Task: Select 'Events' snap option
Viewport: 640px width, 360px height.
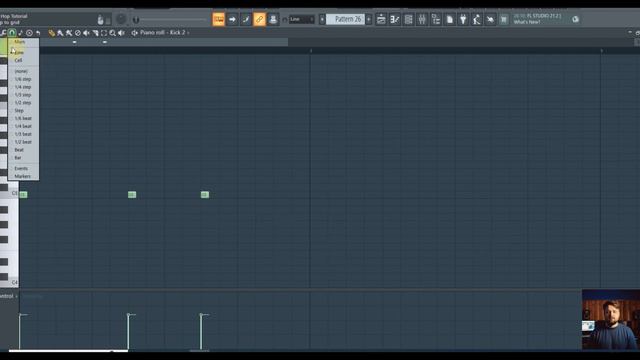Action: click(x=23, y=169)
